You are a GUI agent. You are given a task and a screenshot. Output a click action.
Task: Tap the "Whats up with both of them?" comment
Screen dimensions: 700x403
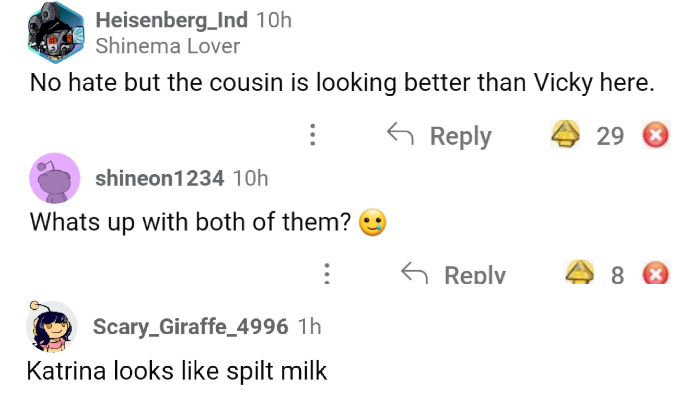193,222
